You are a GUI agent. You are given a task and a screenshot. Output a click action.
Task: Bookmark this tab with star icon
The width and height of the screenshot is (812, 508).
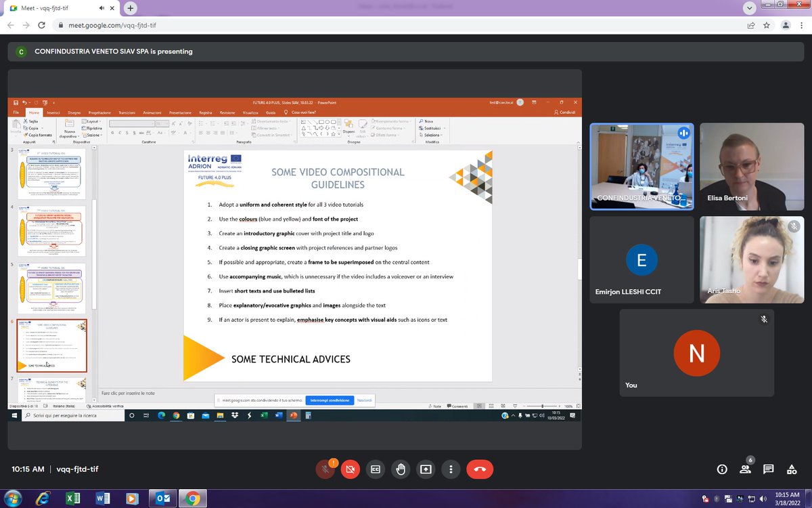point(767,25)
